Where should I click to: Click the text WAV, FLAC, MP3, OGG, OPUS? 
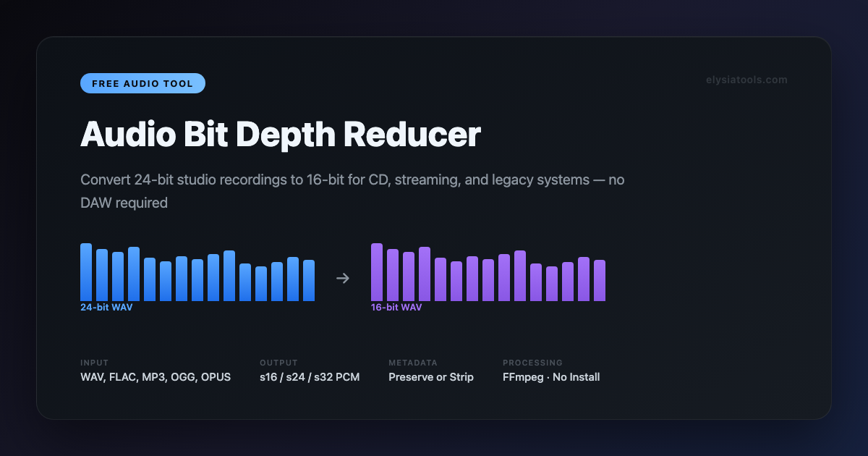(x=156, y=377)
